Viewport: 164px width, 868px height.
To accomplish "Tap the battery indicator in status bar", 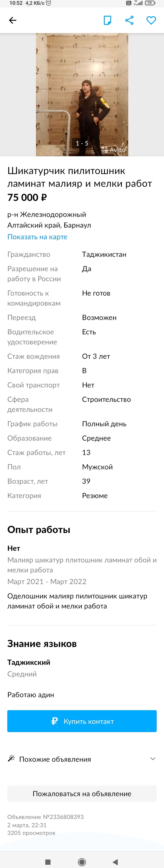I will [150, 3].
